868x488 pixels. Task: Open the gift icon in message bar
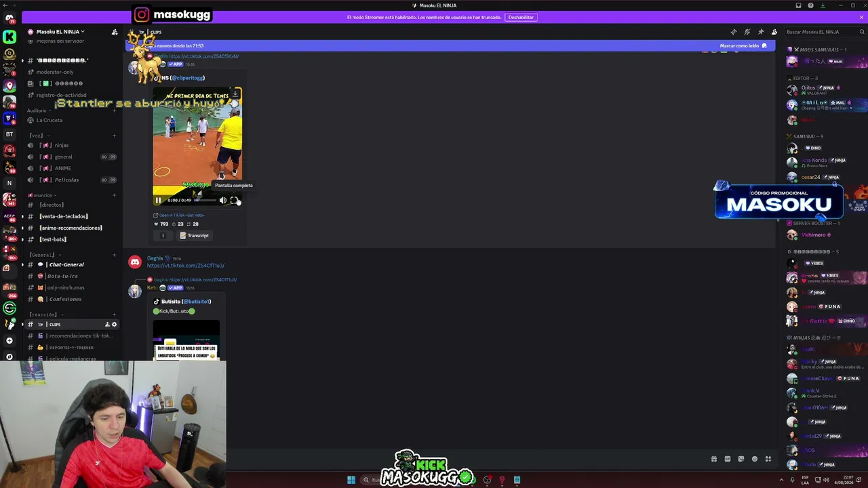(713, 459)
